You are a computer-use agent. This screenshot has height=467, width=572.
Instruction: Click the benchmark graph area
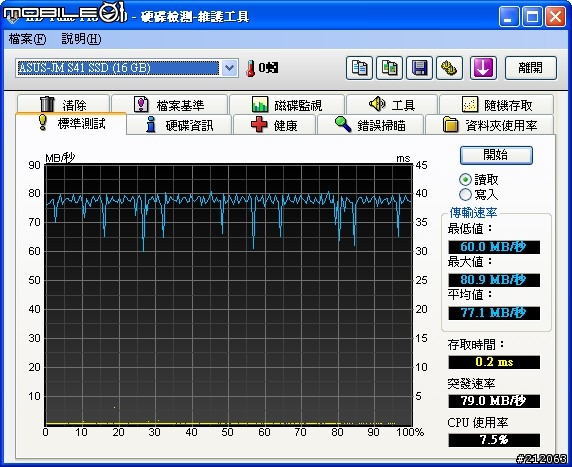pyautogui.click(x=228, y=294)
